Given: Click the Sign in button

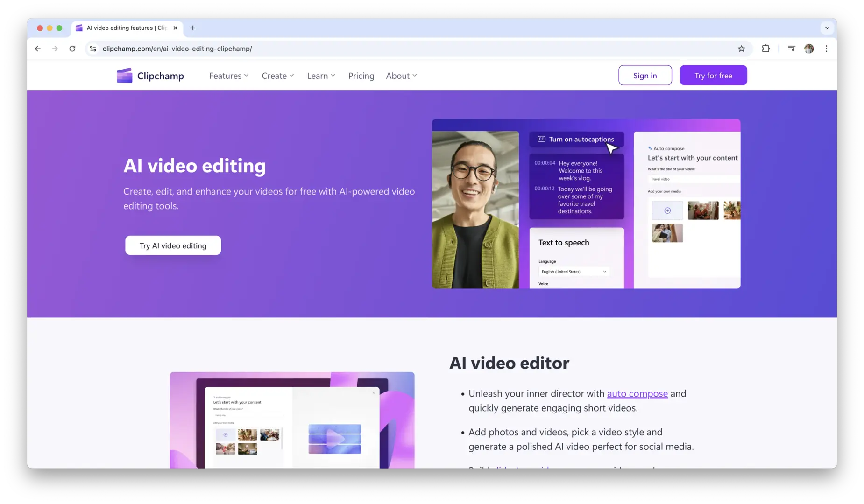Looking at the screenshot, I should tap(645, 76).
